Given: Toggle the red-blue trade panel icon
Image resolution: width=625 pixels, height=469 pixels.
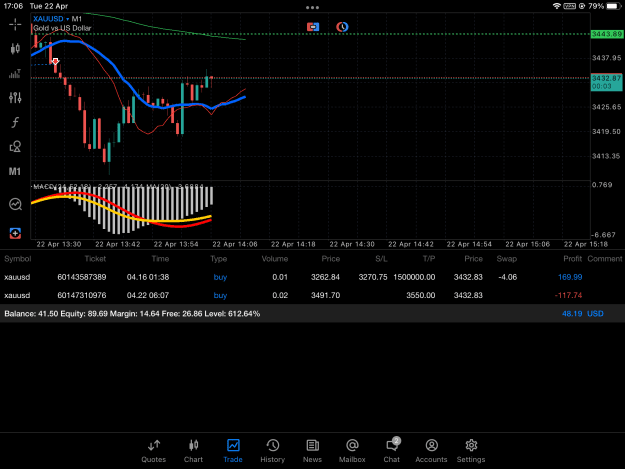Looking at the screenshot, I should 313,27.
